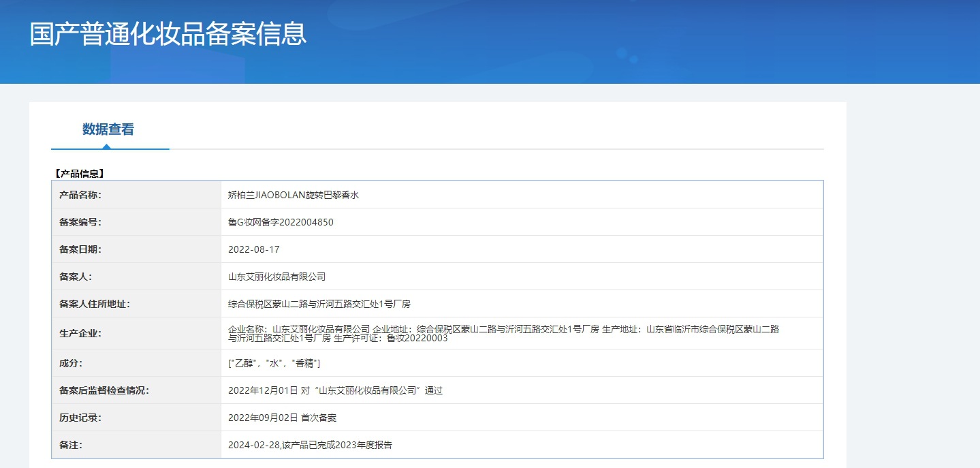Select inspection record dated 2022年12月01日
The height and width of the screenshot is (468, 980).
click(336, 390)
